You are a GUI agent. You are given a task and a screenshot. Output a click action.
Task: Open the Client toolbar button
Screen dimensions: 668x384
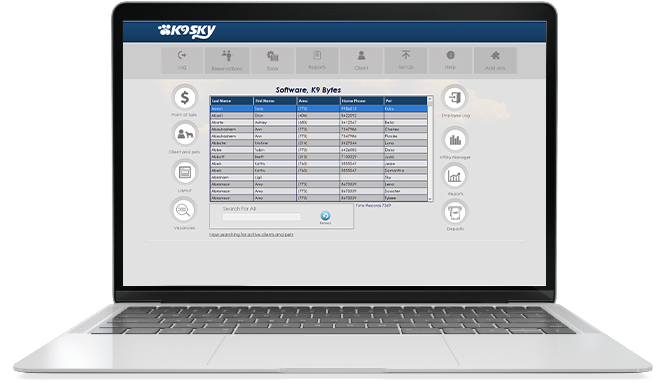click(361, 60)
